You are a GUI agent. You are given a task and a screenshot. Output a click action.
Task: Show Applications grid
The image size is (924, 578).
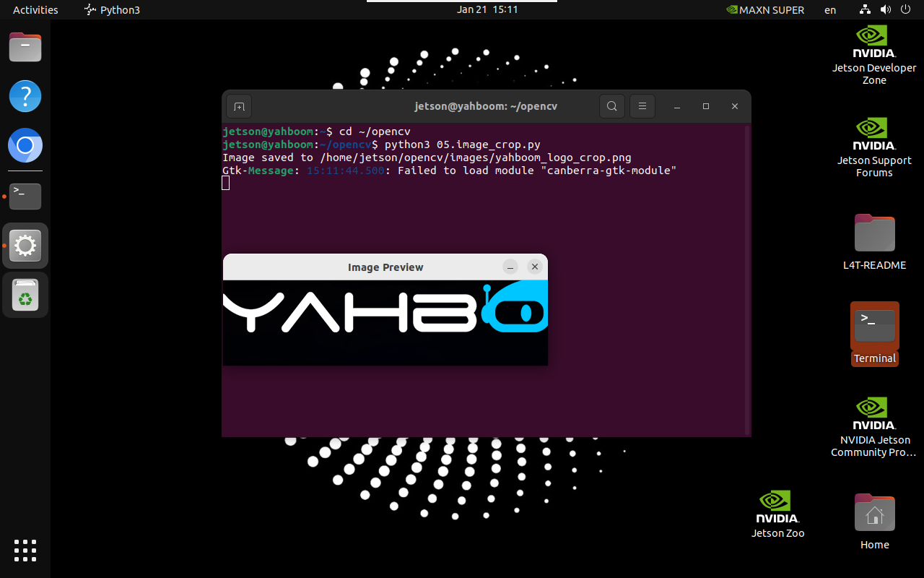pyautogui.click(x=25, y=551)
